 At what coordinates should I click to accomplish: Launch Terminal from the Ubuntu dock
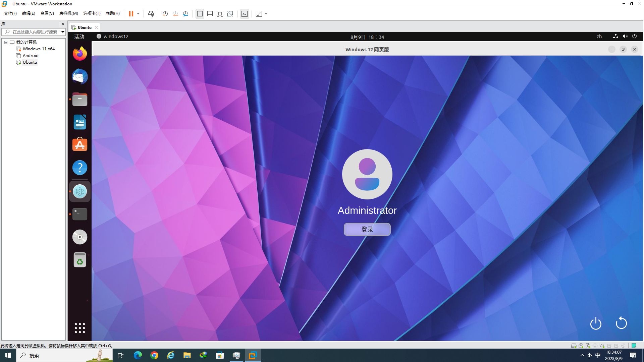(80, 214)
